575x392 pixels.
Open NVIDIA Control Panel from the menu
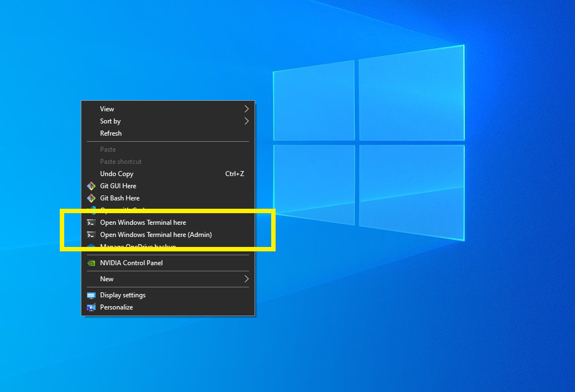[168, 263]
